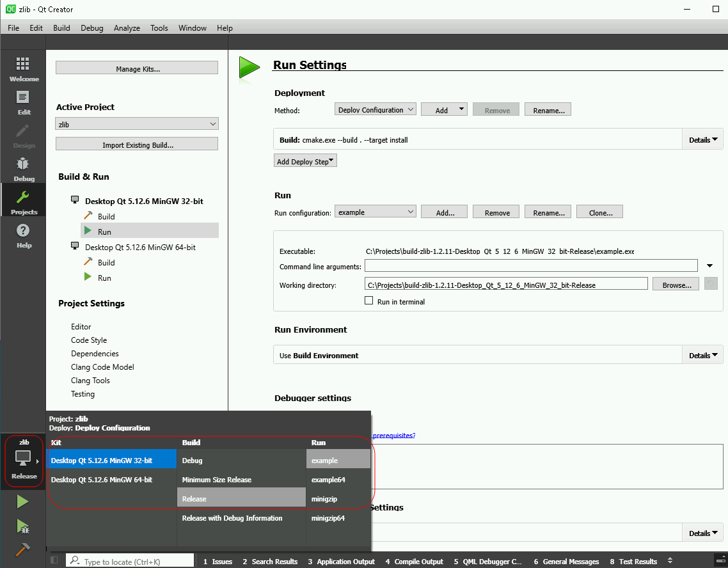Select minigzip run configuration in popup
The height and width of the screenshot is (568, 728).
click(338, 498)
